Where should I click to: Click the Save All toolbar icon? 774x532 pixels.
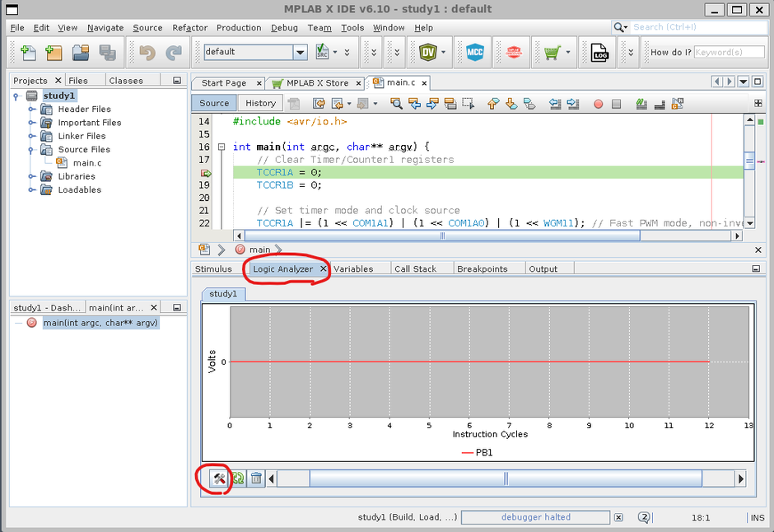point(107,52)
